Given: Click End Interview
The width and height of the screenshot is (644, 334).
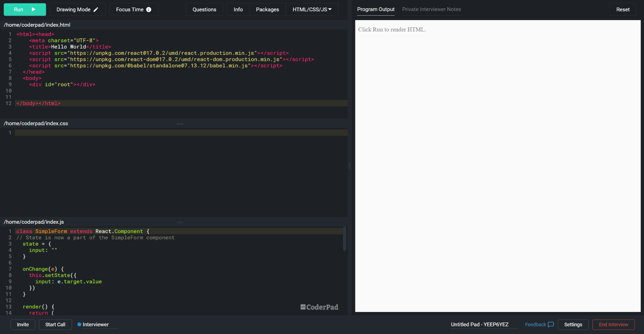Looking at the screenshot, I should point(613,325).
